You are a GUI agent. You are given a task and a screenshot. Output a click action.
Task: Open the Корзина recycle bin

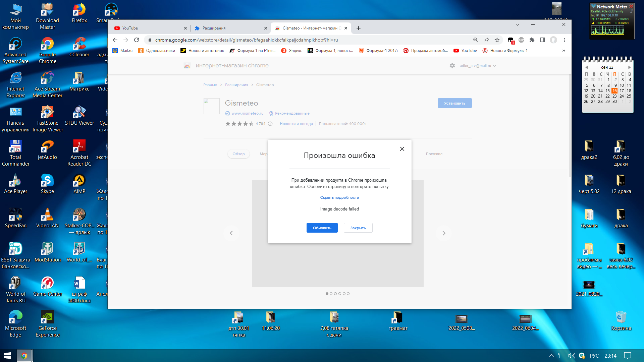point(621,321)
